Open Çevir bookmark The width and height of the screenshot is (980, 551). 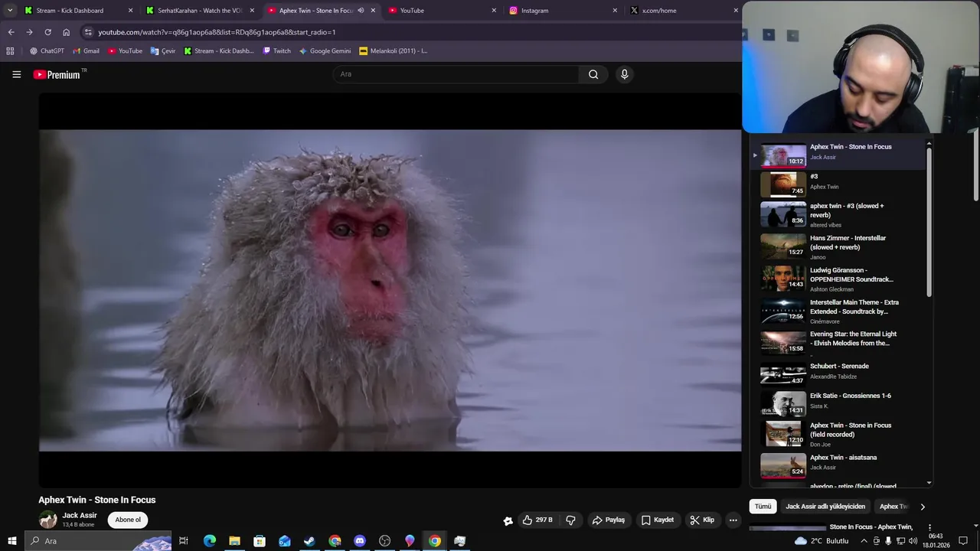tap(163, 51)
